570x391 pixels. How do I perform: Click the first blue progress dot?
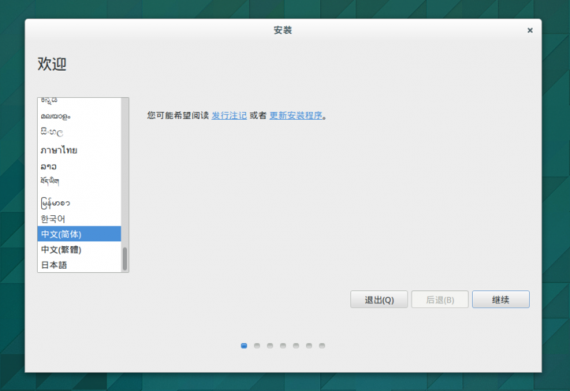pos(244,346)
